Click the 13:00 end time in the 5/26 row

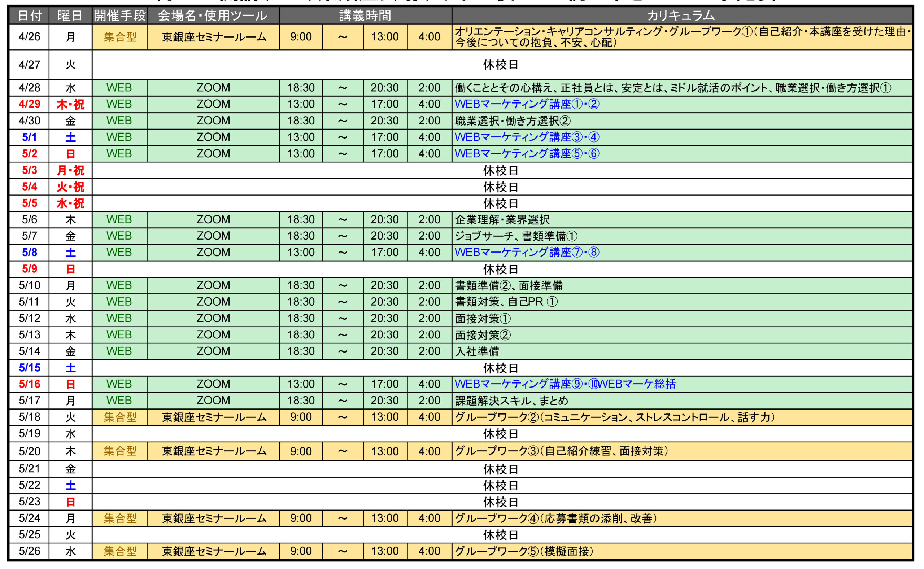click(385, 551)
